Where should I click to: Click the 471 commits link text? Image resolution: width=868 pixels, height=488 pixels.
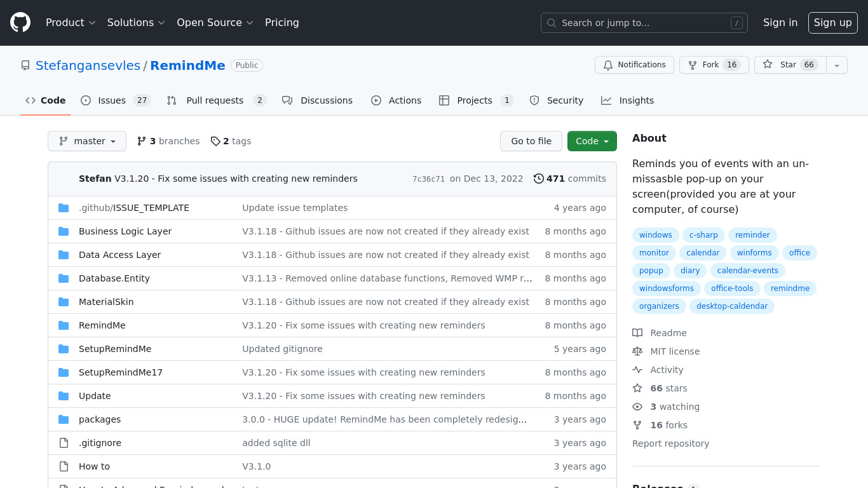[x=576, y=179]
